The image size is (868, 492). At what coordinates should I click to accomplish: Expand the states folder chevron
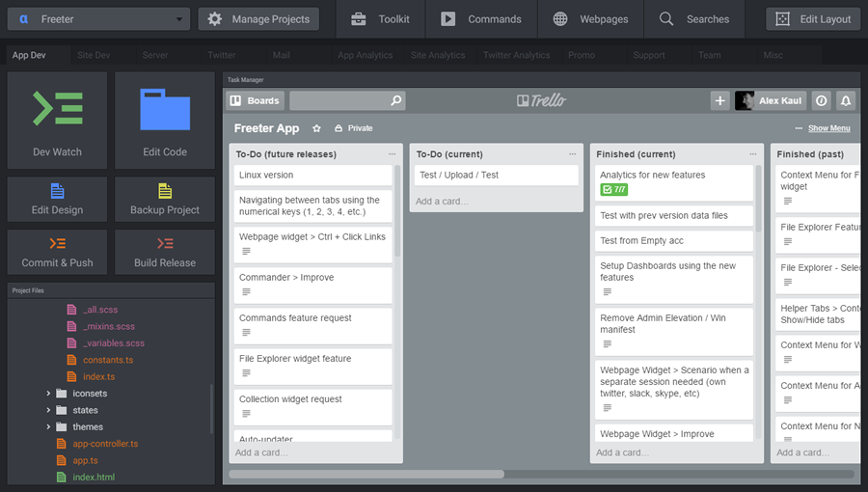click(x=48, y=410)
